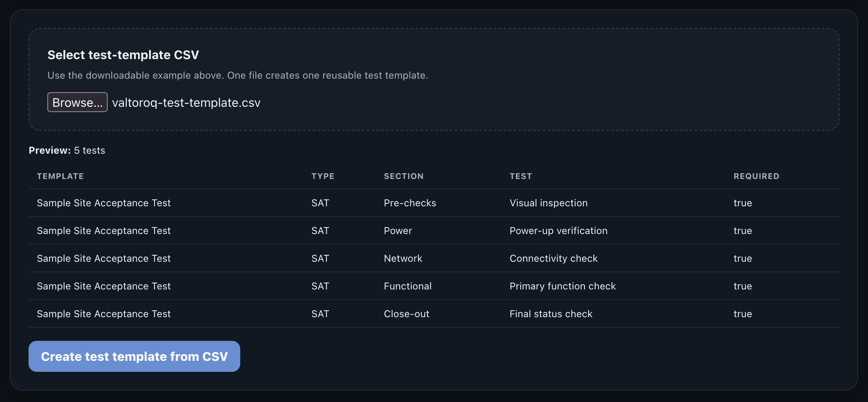Click the TYPE column header

(323, 176)
